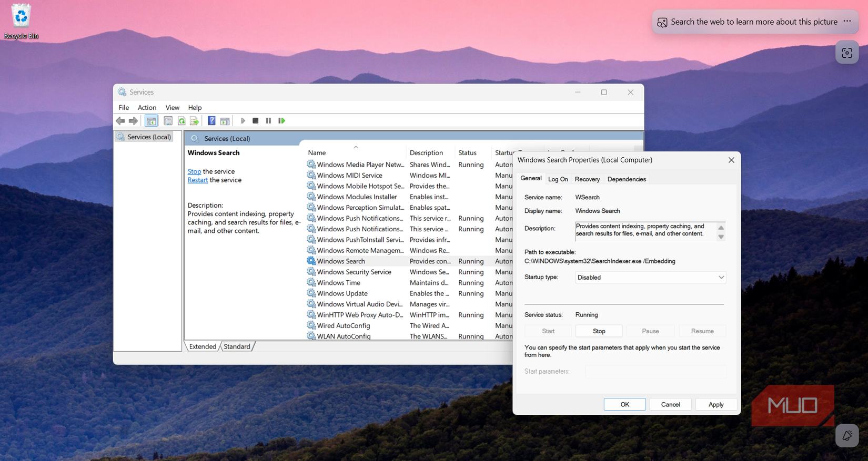Switch to the Extended view tab
The width and height of the screenshot is (868, 461).
coord(203,346)
